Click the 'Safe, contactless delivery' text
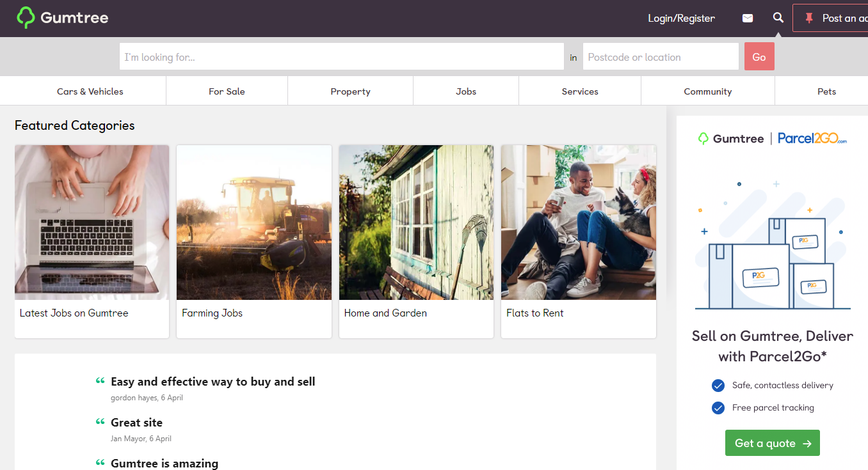 click(x=783, y=386)
